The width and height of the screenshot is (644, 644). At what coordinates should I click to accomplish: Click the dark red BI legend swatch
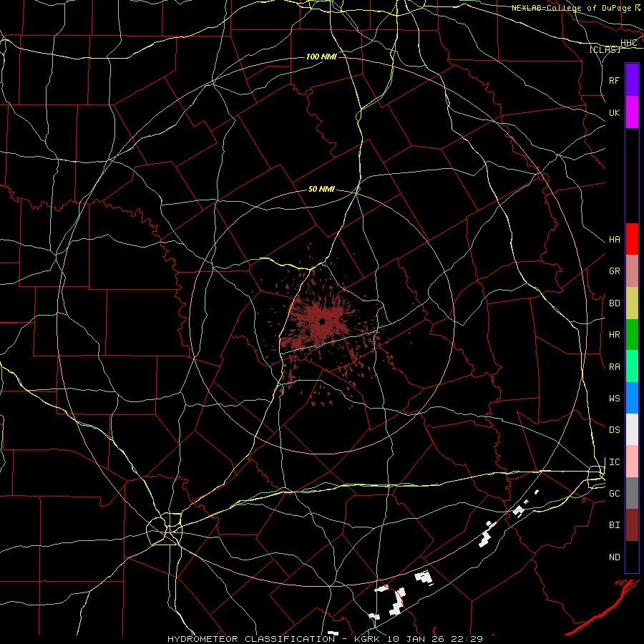[632, 525]
